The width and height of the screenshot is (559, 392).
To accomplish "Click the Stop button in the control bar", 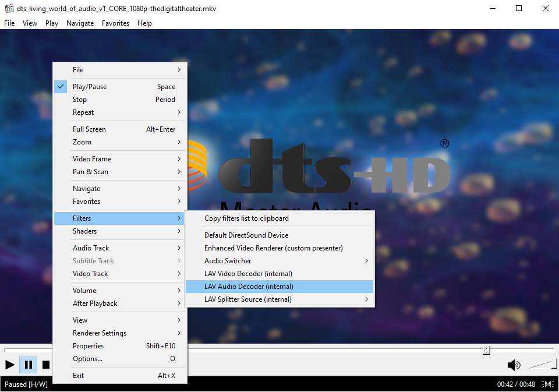I will coord(46,365).
